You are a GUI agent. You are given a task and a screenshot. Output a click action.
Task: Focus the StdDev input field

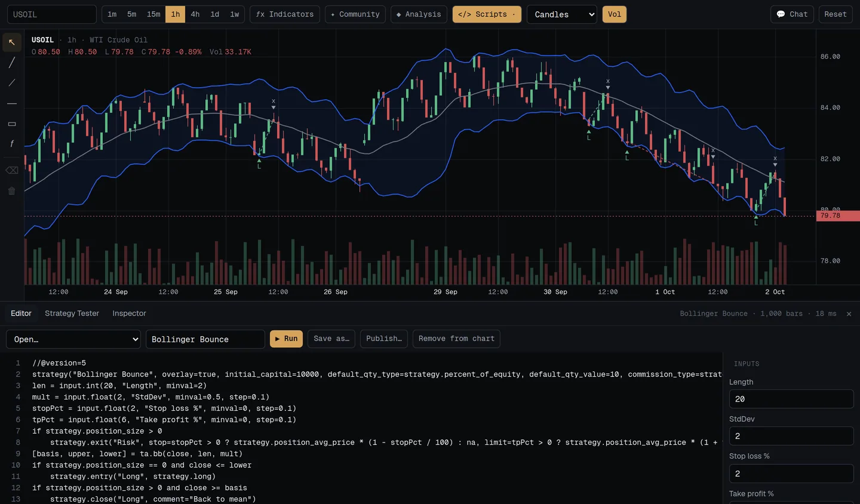coord(791,436)
